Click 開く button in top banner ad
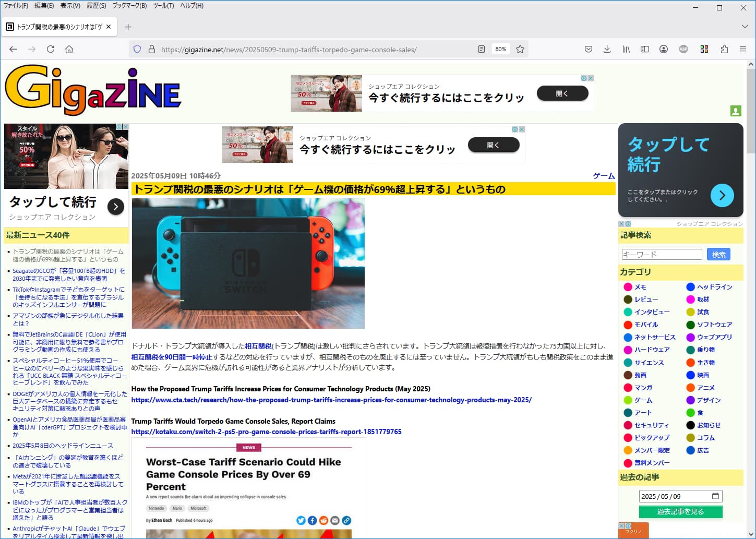Viewport: 756px width, 539px height. pyautogui.click(x=562, y=93)
